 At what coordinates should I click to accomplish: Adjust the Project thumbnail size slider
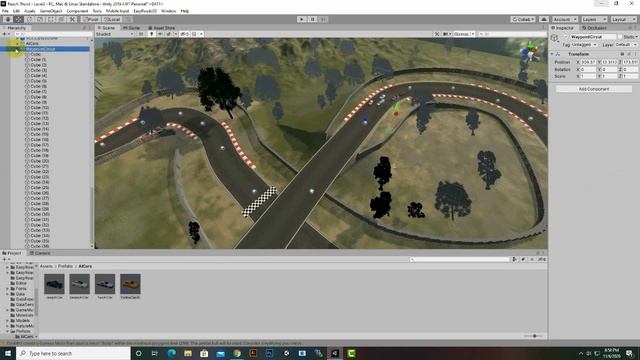point(534,336)
